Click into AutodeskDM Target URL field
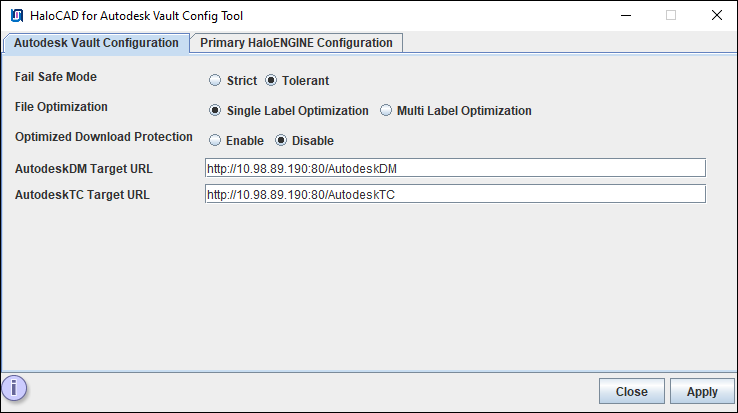This screenshot has width=738, height=413. tap(455, 168)
